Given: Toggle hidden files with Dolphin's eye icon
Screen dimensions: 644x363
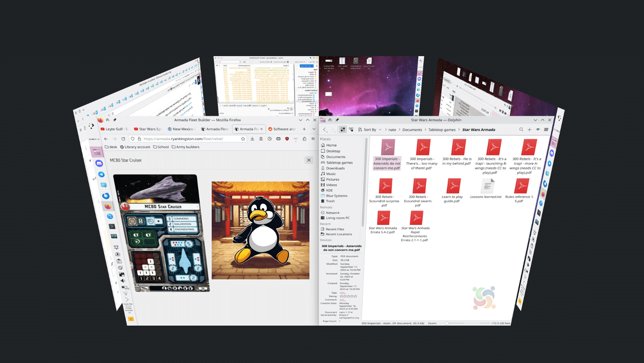Looking at the screenshot, I should coord(538,129).
